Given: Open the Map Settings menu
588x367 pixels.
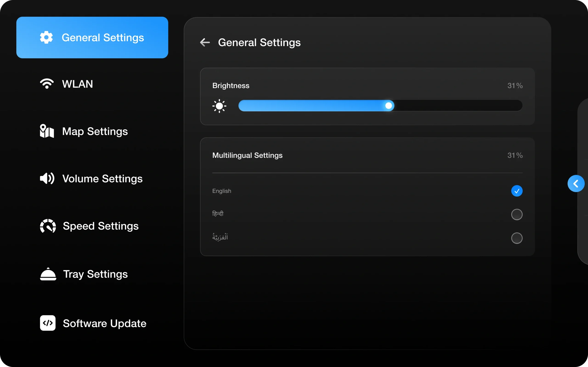Looking at the screenshot, I should click(95, 131).
